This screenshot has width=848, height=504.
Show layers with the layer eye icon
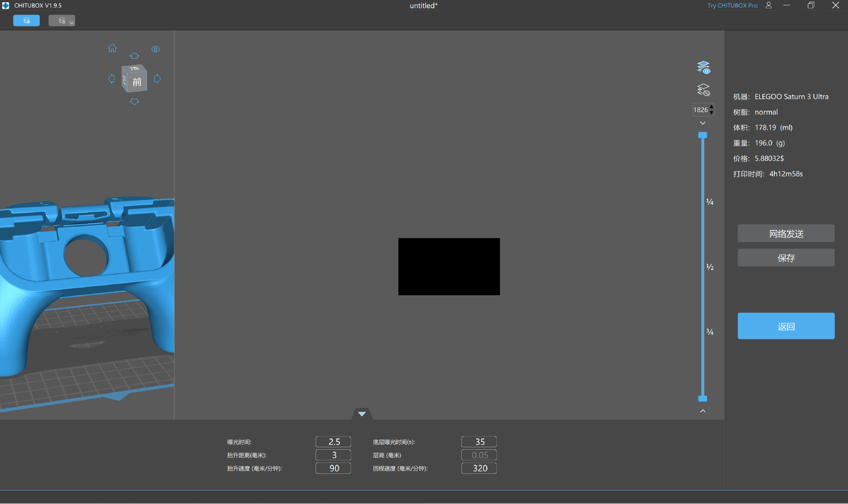(x=703, y=68)
